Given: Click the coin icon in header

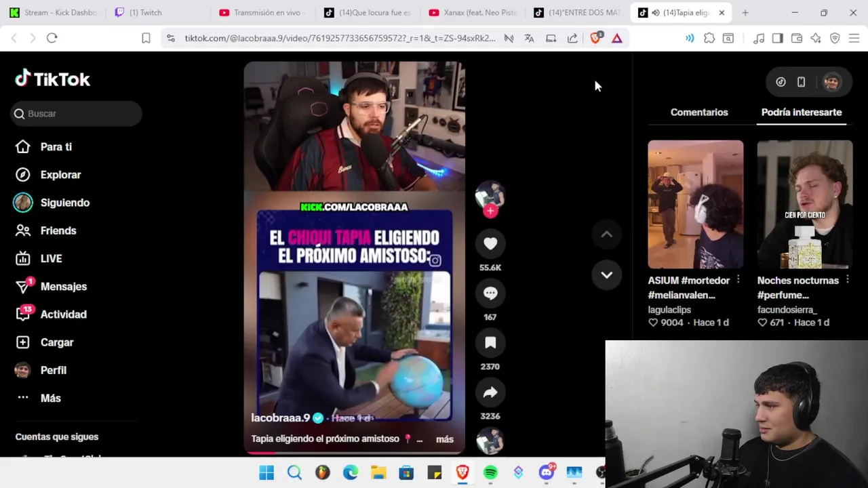Looking at the screenshot, I should 781,82.
